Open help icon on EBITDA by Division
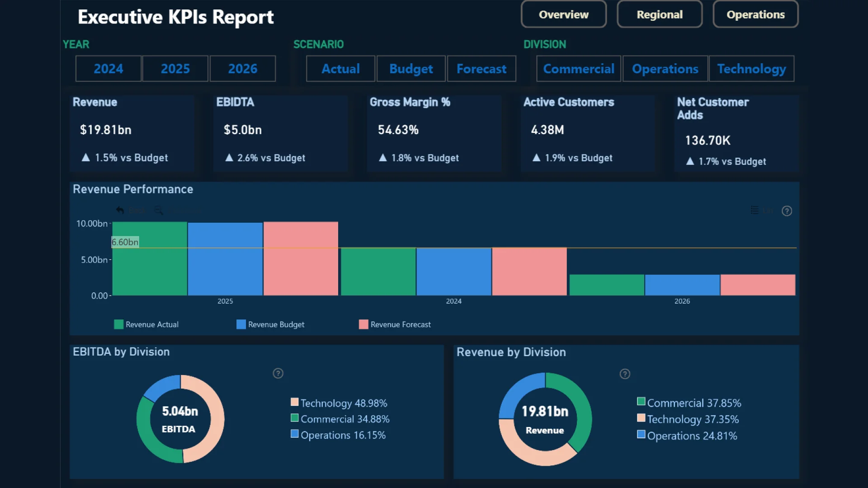The width and height of the screenshot is (868, 488). pos(278,373)
